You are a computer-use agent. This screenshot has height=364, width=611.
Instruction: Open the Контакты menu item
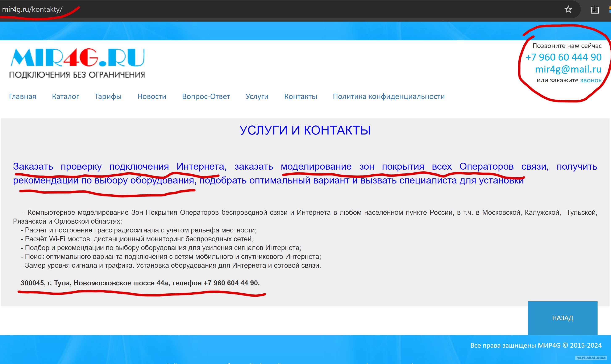[x=301, y=96]
